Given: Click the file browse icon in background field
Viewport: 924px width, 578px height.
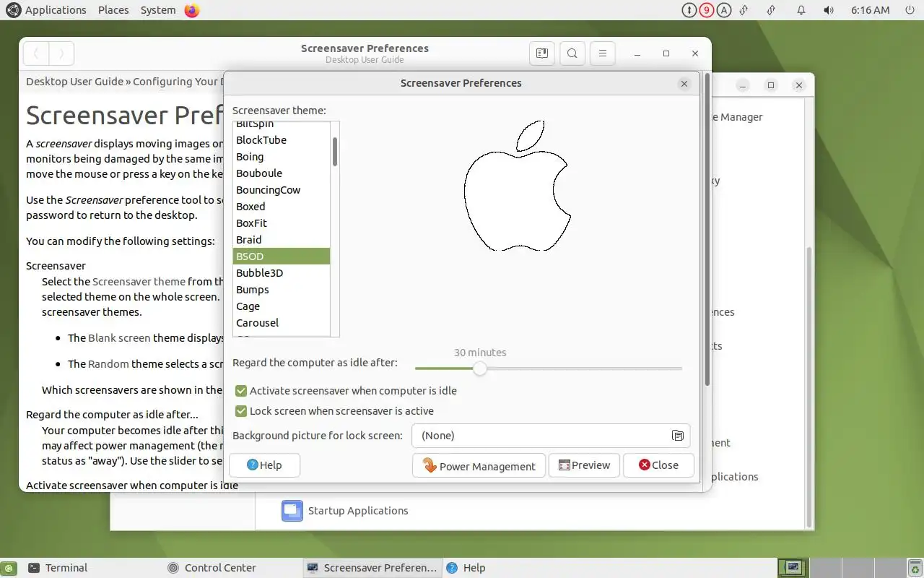Looking at the screenshot, I should (x=677, y=436).
